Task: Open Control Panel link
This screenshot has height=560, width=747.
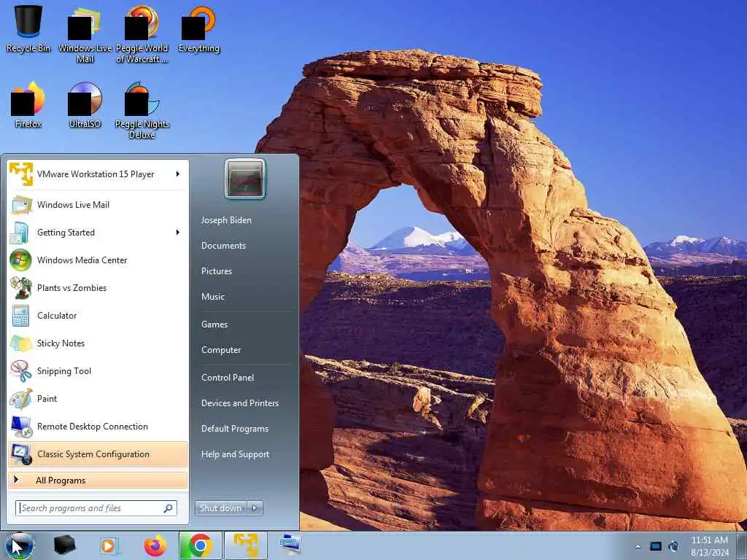Action: 228,378
